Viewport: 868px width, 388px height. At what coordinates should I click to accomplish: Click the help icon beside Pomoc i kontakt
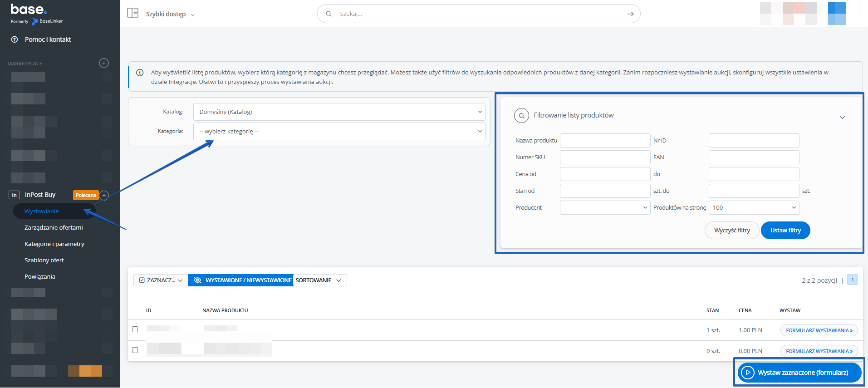click(x=15, y=39)
